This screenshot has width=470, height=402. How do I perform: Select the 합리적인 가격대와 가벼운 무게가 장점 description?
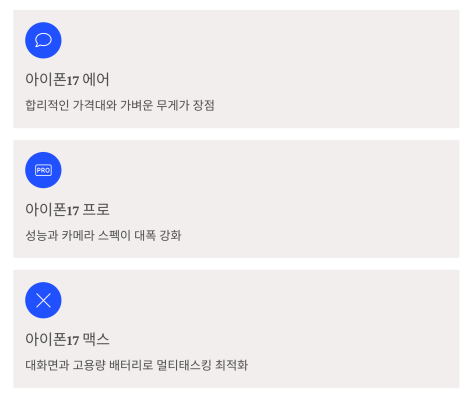coord(120,105)
